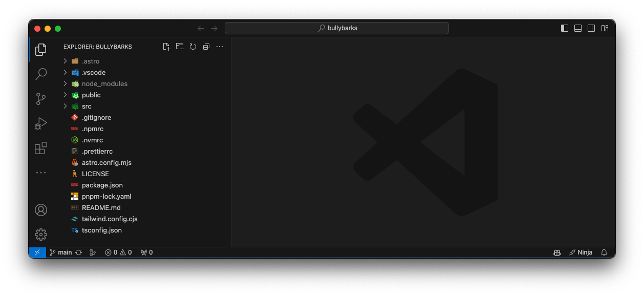Open forwarded ports indicator showing 0

(146, 252)
